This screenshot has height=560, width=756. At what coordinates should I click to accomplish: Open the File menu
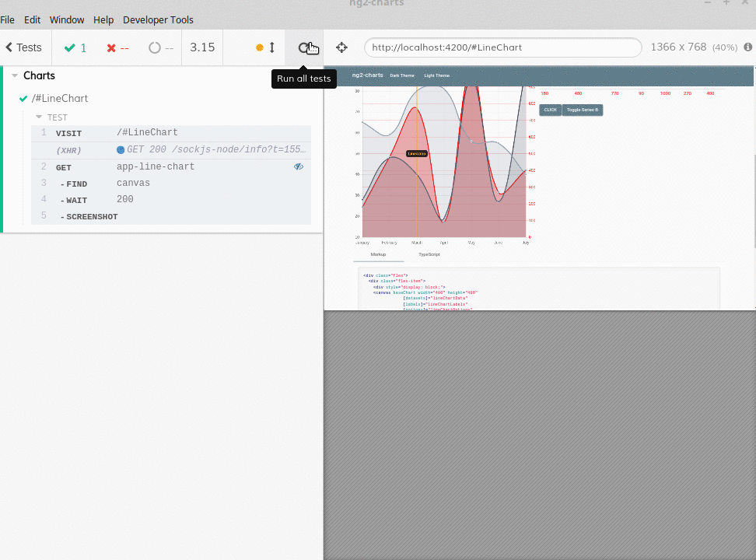(8, 19)
